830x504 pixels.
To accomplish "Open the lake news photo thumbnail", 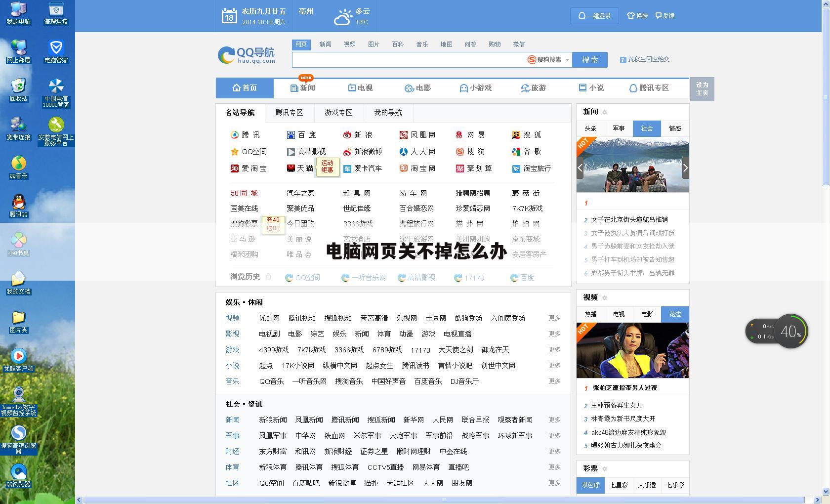I will point(632,165).
